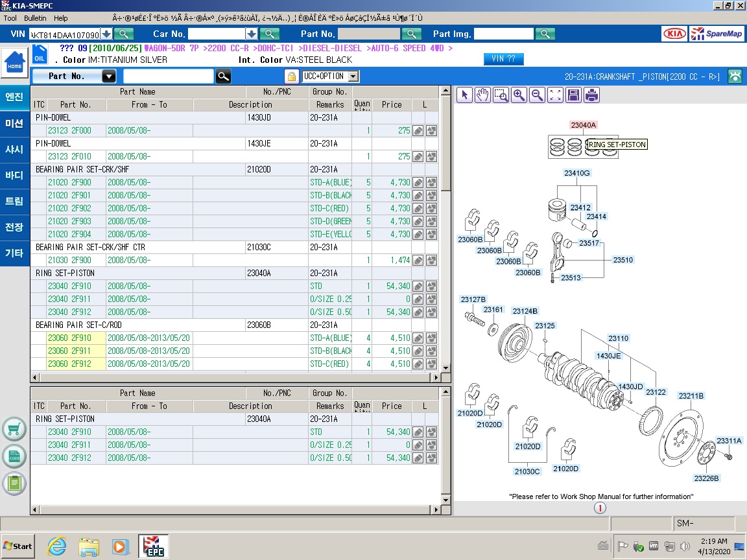Open the green clipboard icon in the sidebar
747x560 pixels.
tap(14, 484)
